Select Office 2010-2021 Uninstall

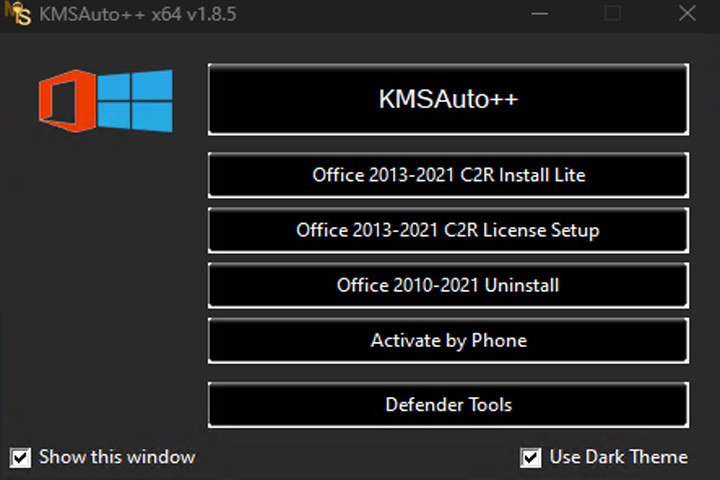pos(448,285)
